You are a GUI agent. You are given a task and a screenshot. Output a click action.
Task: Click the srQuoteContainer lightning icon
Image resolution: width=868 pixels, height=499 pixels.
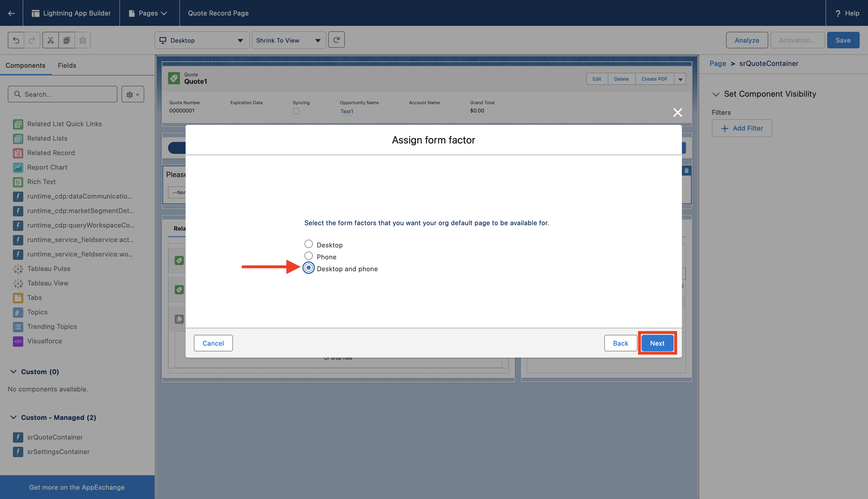coord(18,437)
